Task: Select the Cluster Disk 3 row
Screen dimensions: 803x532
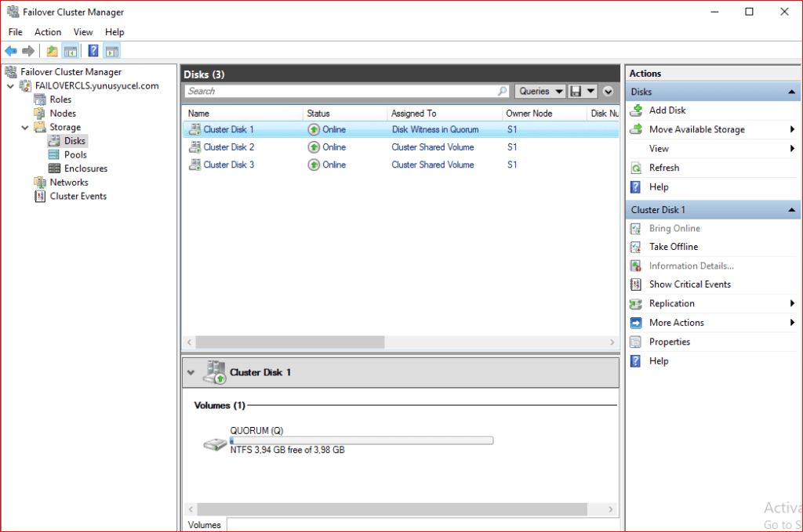Action: pyautogui.click(x=401, y=165)
